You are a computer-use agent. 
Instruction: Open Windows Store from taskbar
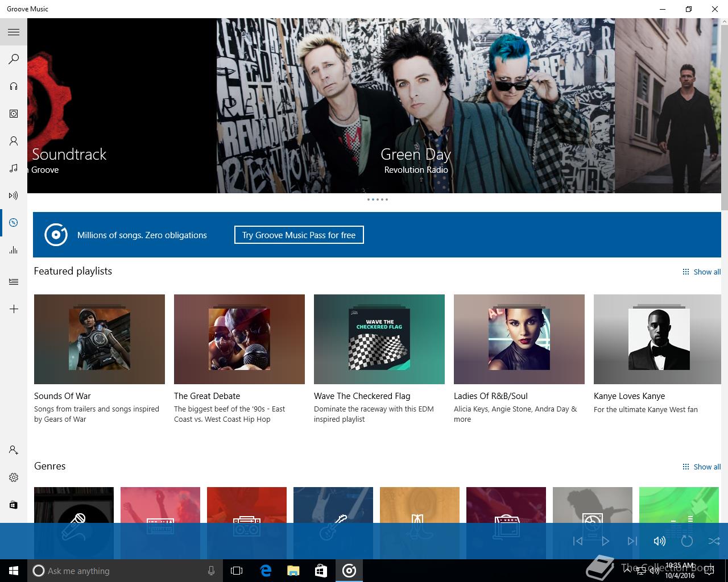(x=321, y=571)
